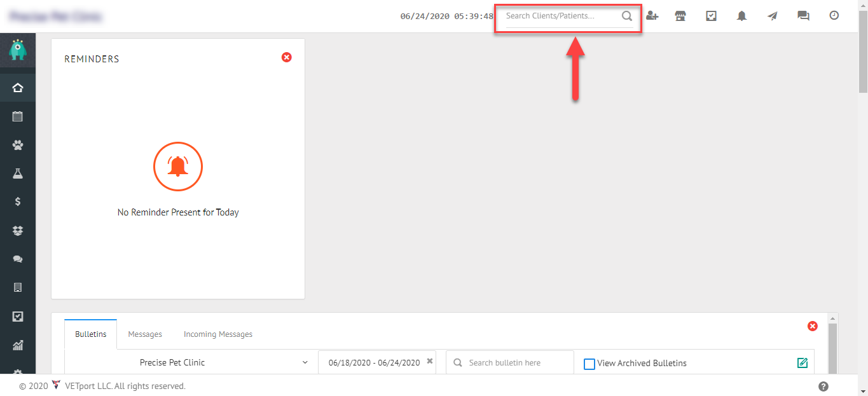Switch to the Messages tab
The width and height of the screenshot is (868, 396).
[x=145, y=334]
